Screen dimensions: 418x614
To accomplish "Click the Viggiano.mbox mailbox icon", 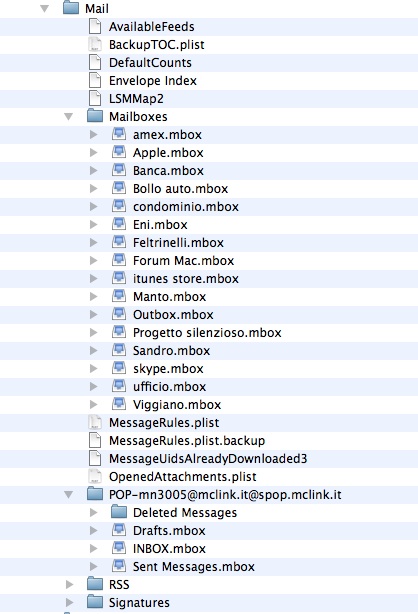I will point(119,404).
